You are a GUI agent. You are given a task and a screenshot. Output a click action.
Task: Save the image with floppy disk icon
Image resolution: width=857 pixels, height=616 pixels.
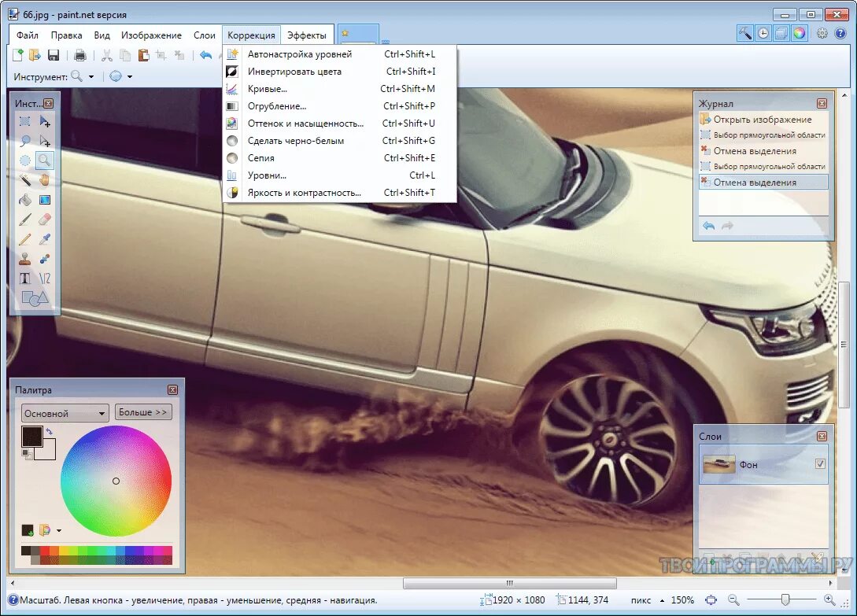(x=53, y=54)
